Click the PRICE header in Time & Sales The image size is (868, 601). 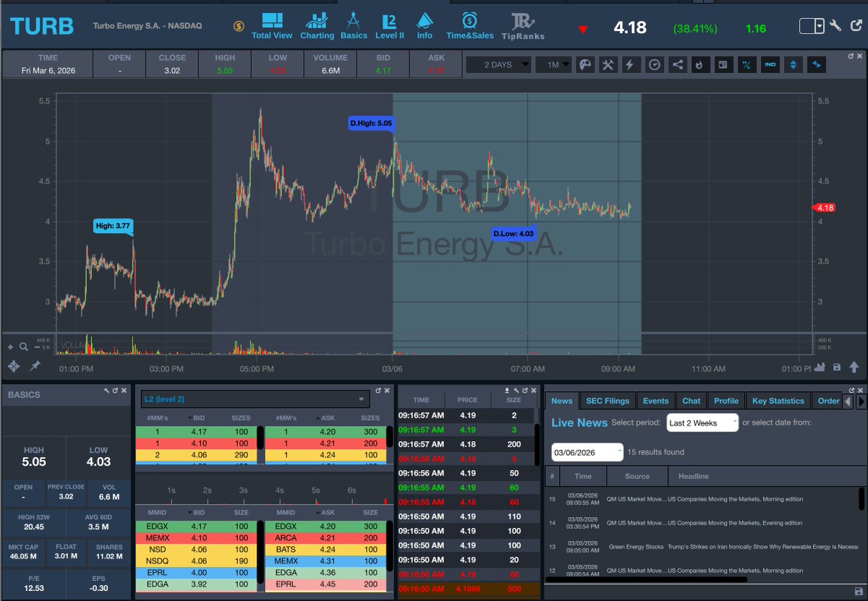[x=467, y=399]
